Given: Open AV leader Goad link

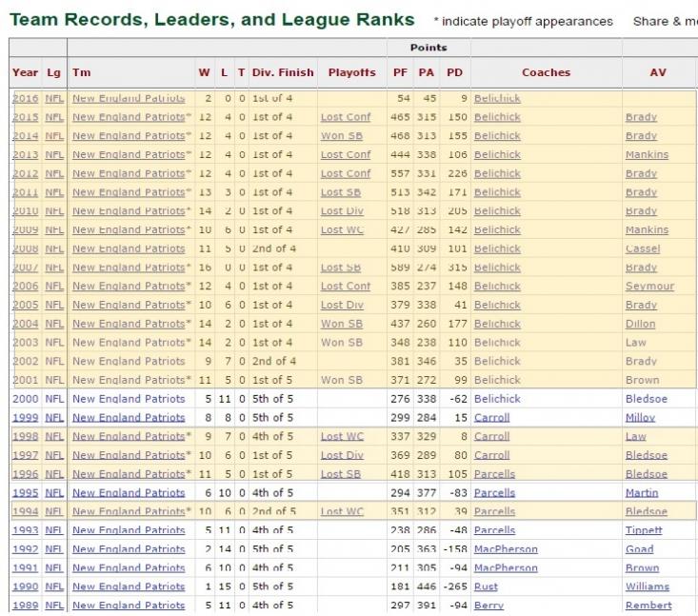Looking at the screenshot, I should (640, 549).
